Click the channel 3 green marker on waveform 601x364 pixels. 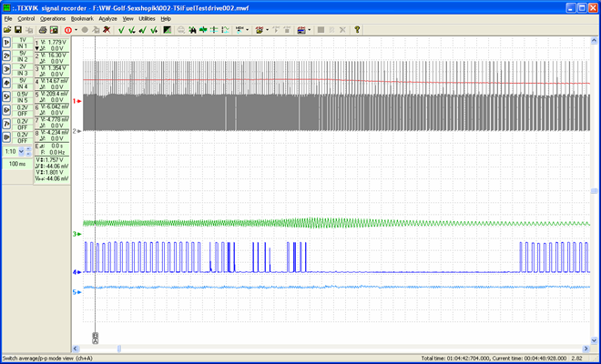point(78,235)
